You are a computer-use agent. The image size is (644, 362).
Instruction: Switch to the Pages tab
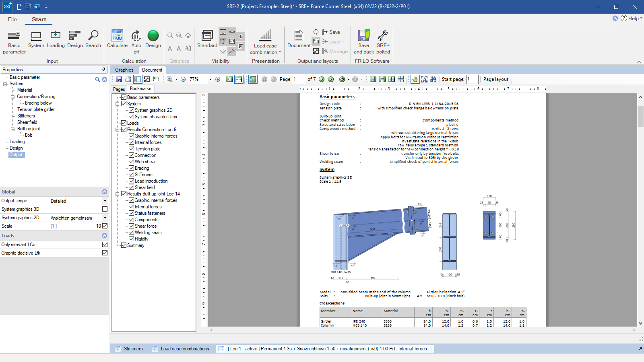coord(119,89)
